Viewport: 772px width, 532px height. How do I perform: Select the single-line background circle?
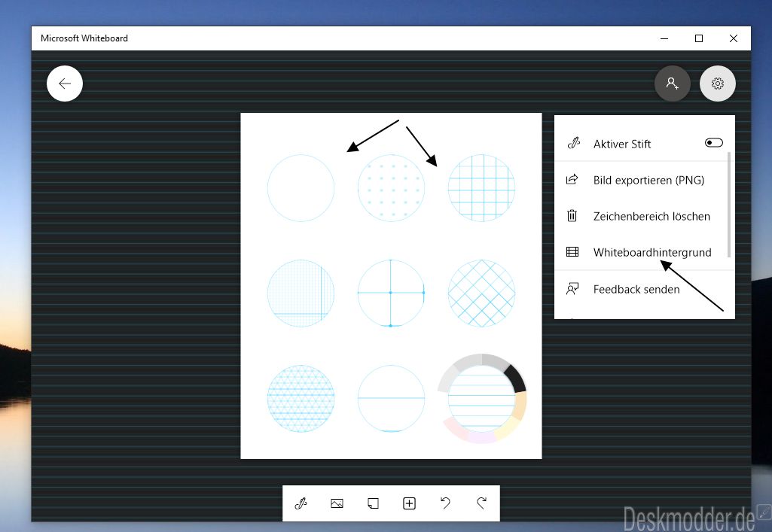pyautogui.click(x=391, y=398)
